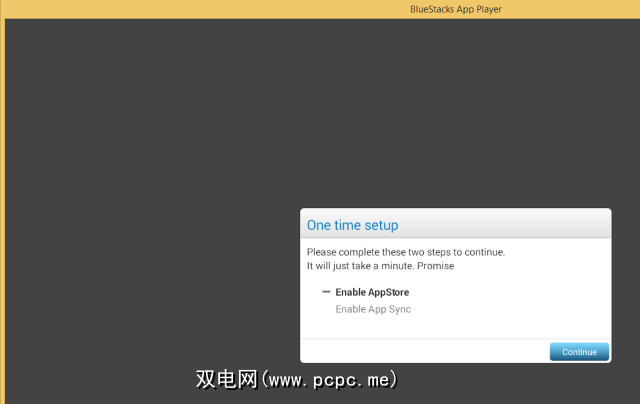Click the One time setup heading
Image resolution: width=640 pixels, height=404 pixels.
(352, 225)
